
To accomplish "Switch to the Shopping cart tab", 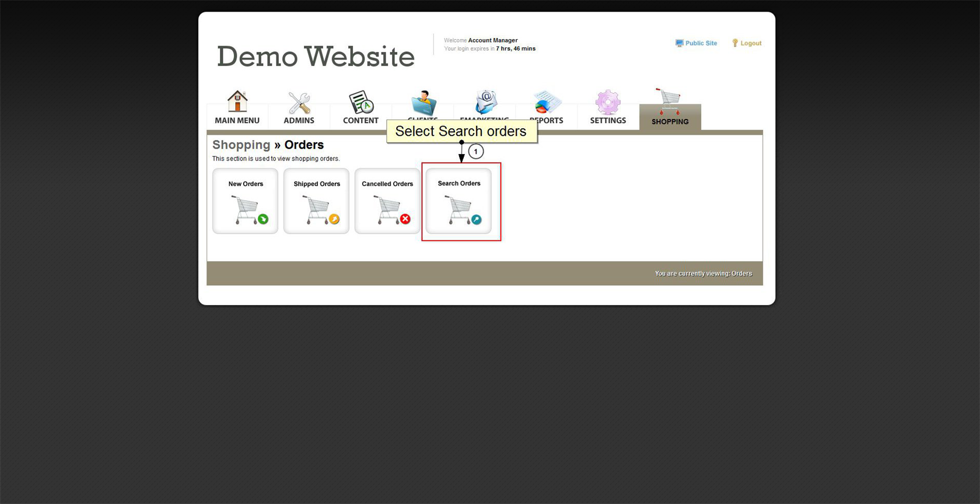I will coord(670,108).
